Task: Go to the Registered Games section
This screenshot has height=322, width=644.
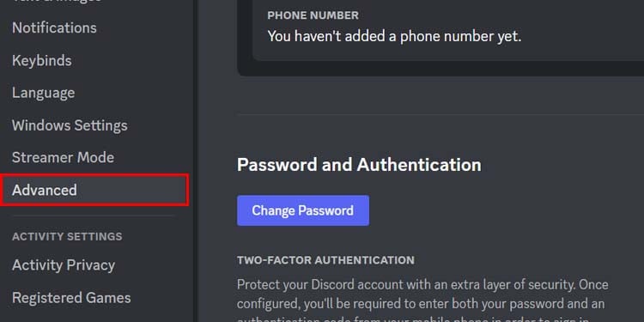Action: 71,298
